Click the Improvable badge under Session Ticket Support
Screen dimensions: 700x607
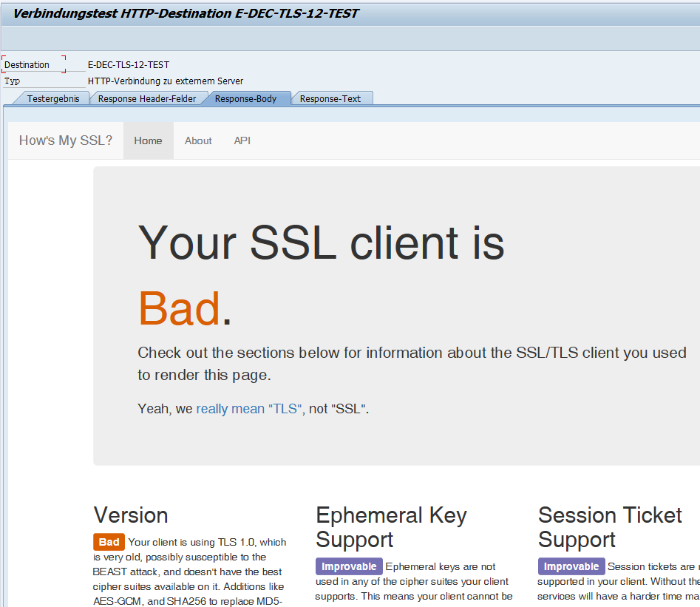click(x=571, y=566)
